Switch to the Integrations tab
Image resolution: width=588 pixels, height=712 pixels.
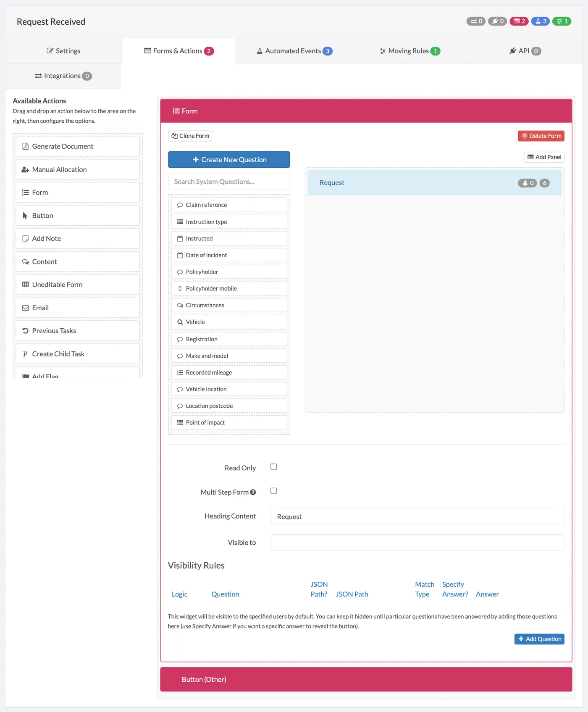[63, 76]
